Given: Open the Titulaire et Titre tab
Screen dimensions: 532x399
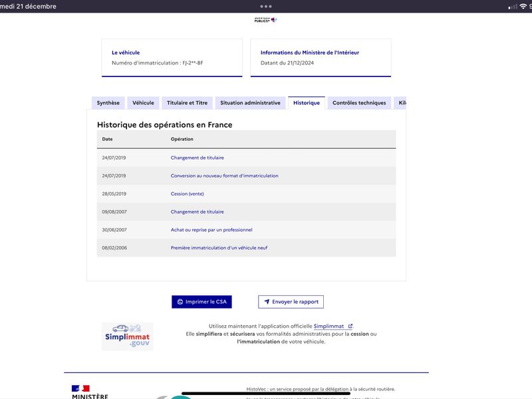Looking at the screenshot, I should (187, 103).
